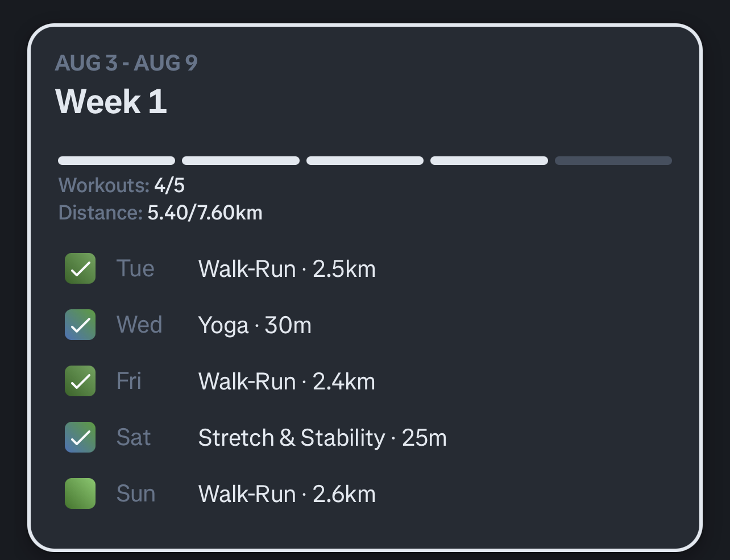Uncheck the Wednesday Yoga checkbox
Screen dimensions: 730x560
pos(80,325)
